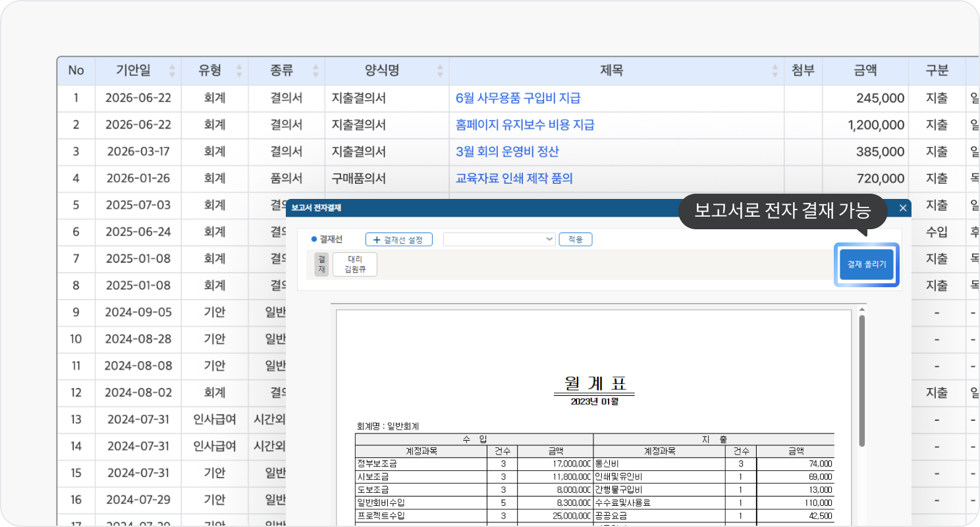This screenshot has height=527, width=980.
Task: Sort table by 제목 column arrows
Action: tap(775, 70)
